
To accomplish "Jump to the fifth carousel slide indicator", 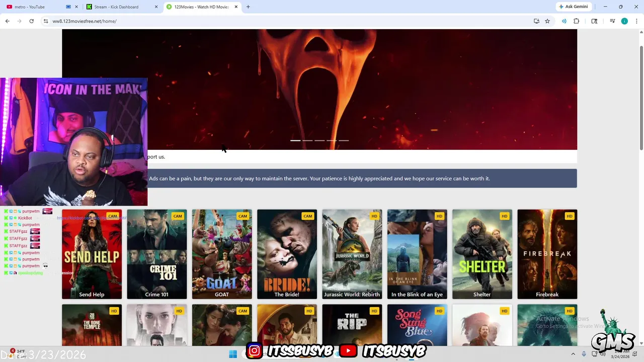I will pos(344,141).
